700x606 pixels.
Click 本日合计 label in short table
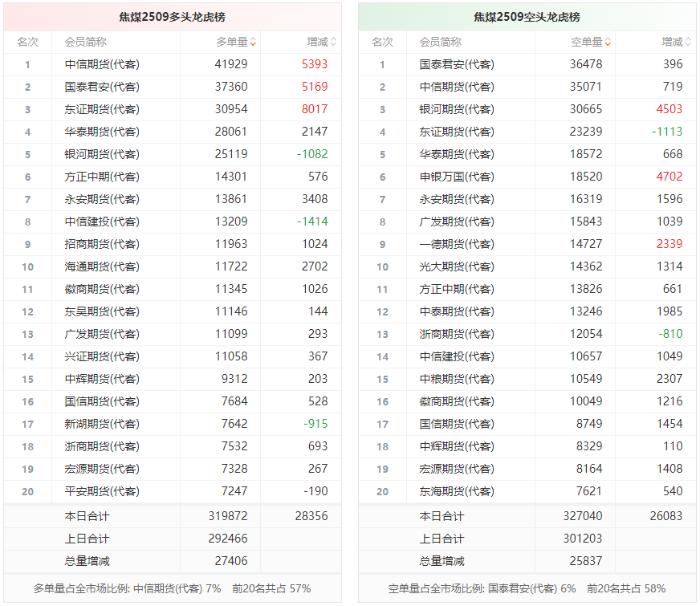coord(442,516)
